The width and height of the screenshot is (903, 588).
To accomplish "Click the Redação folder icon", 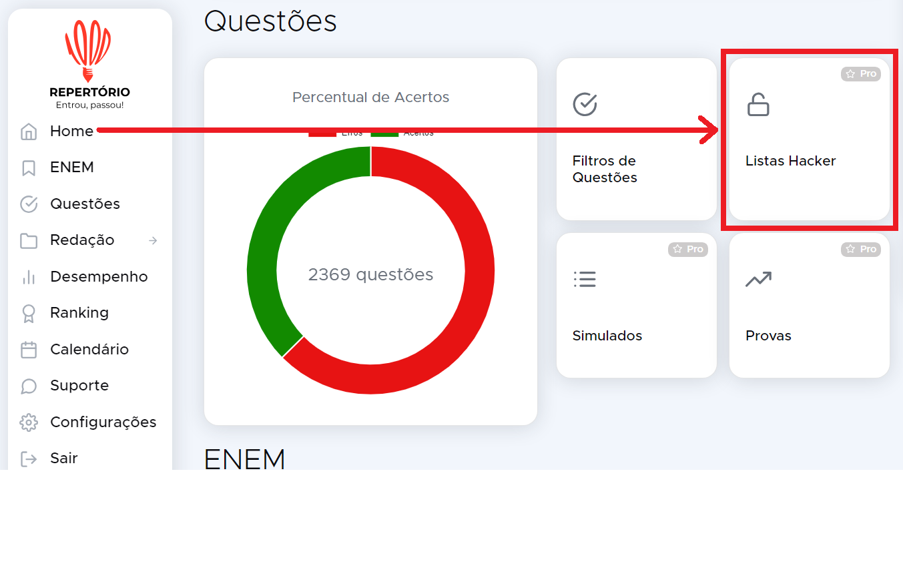I will [29, 240].
